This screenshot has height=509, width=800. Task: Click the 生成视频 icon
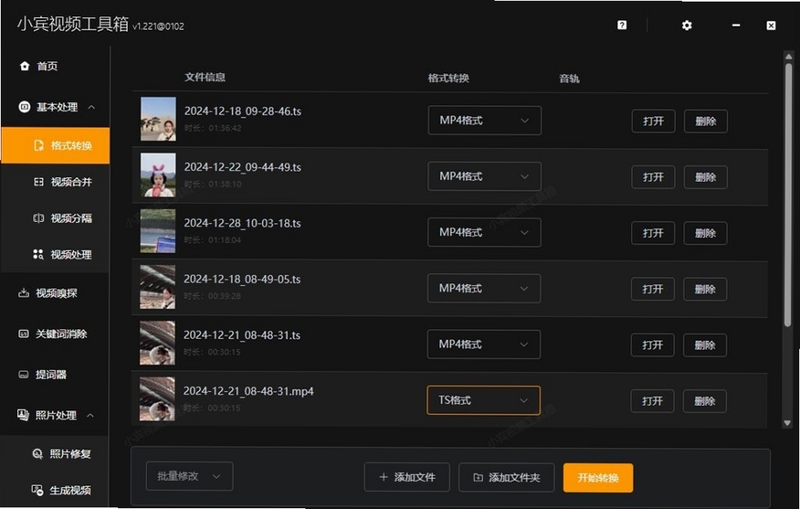coord(37,490)
